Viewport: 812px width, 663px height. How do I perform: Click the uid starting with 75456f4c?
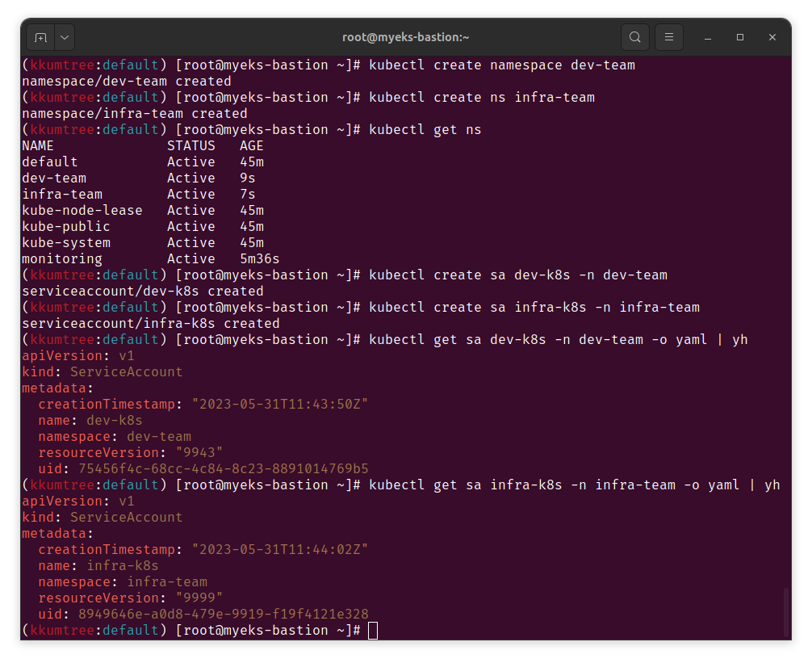click(x=224, y=468)
